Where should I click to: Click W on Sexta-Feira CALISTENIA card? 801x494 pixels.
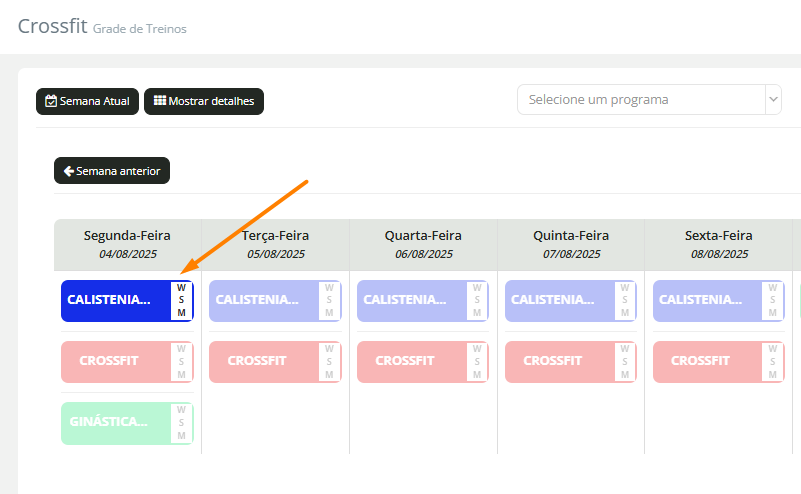773,288
